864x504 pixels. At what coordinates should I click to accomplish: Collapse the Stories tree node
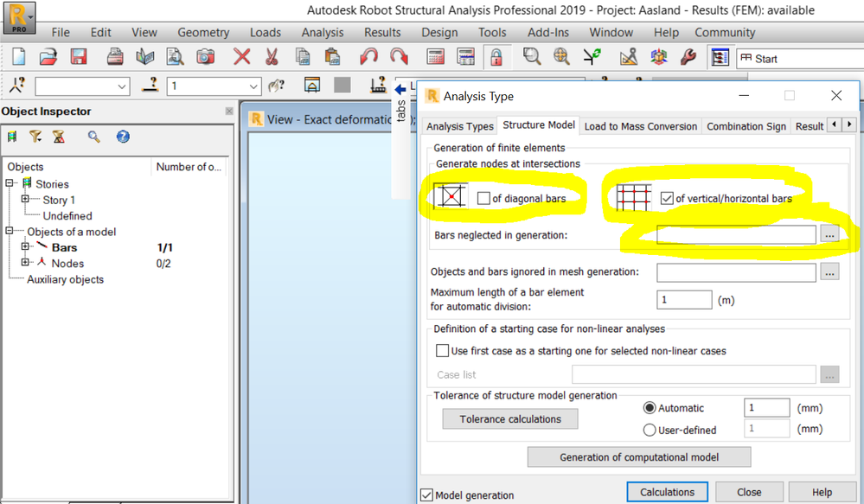(x=10, y=183)
